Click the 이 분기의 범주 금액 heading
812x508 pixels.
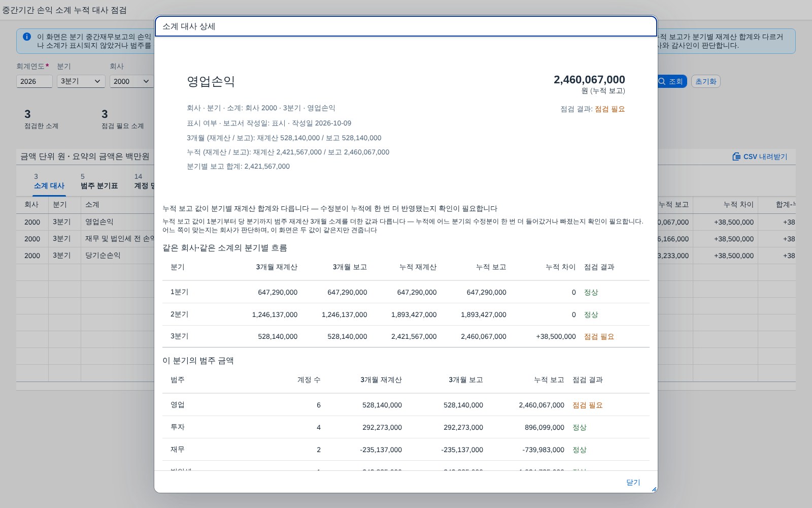198,361
